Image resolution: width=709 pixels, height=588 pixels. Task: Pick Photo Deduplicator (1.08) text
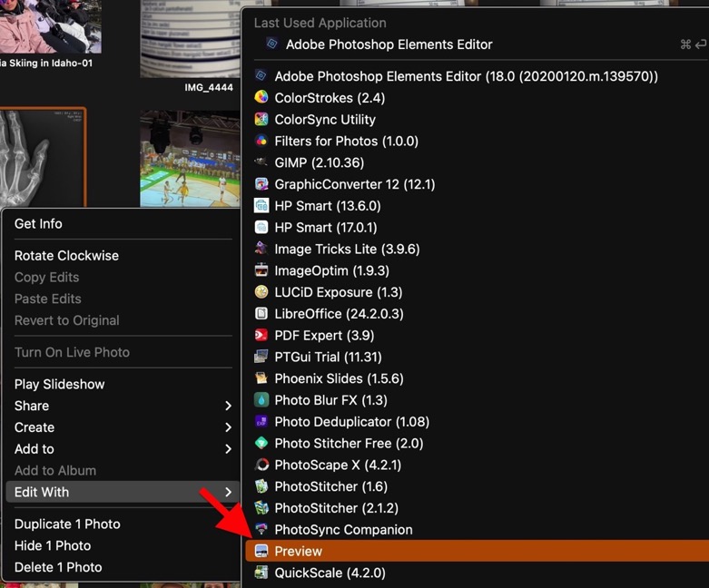coord(352,422)
